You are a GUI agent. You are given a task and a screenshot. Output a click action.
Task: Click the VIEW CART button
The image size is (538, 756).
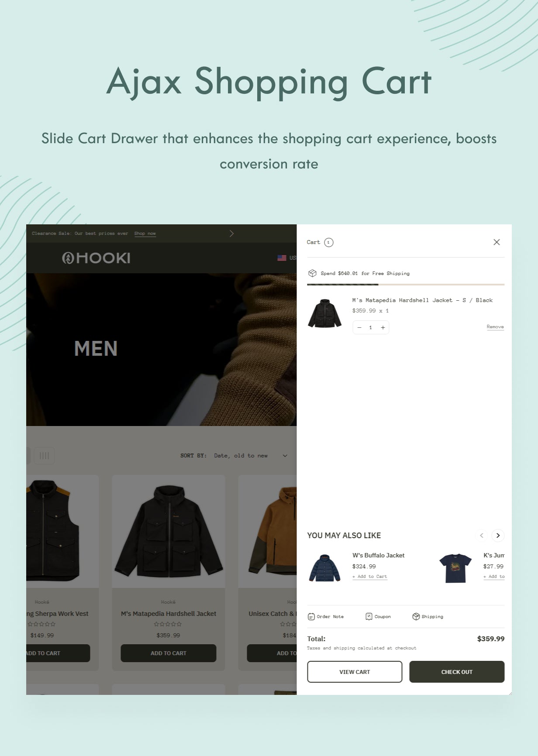(x=355, y=672)
